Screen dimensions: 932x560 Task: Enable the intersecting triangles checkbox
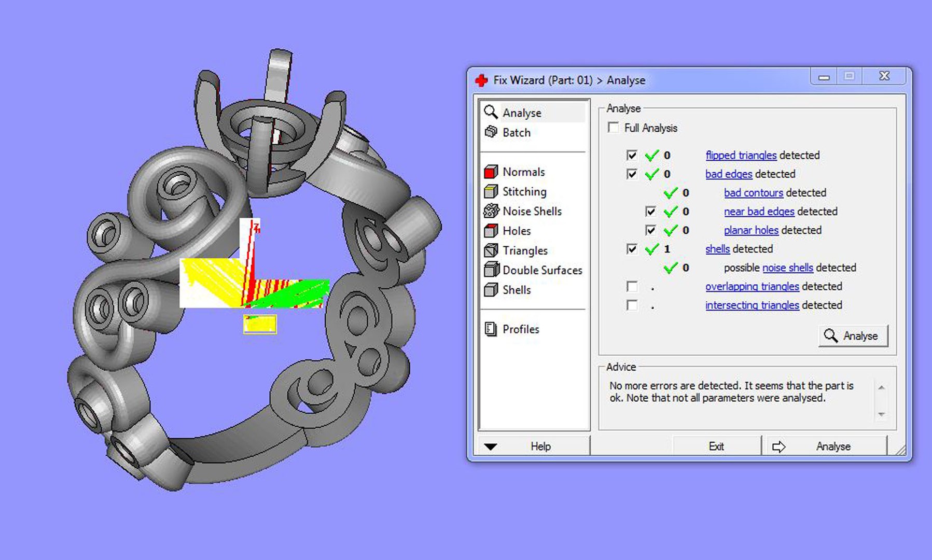point(632,305)
